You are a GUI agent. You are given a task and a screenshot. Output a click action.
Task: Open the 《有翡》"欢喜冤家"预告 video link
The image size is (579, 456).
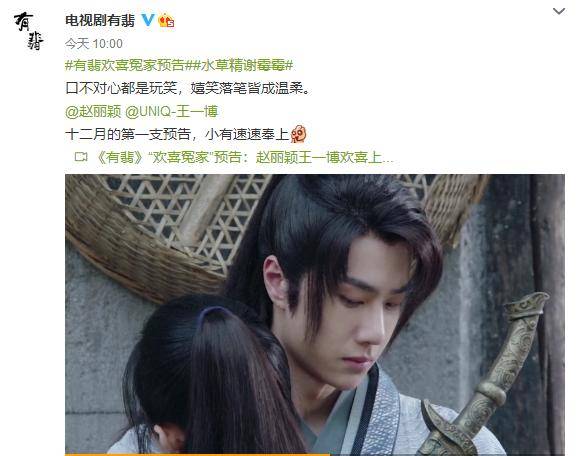(x=244, y=157)
